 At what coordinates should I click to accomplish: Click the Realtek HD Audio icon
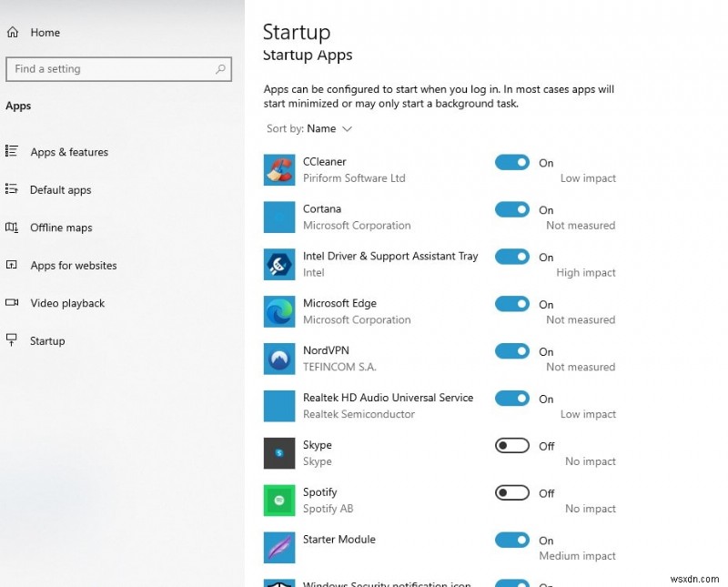278,406
